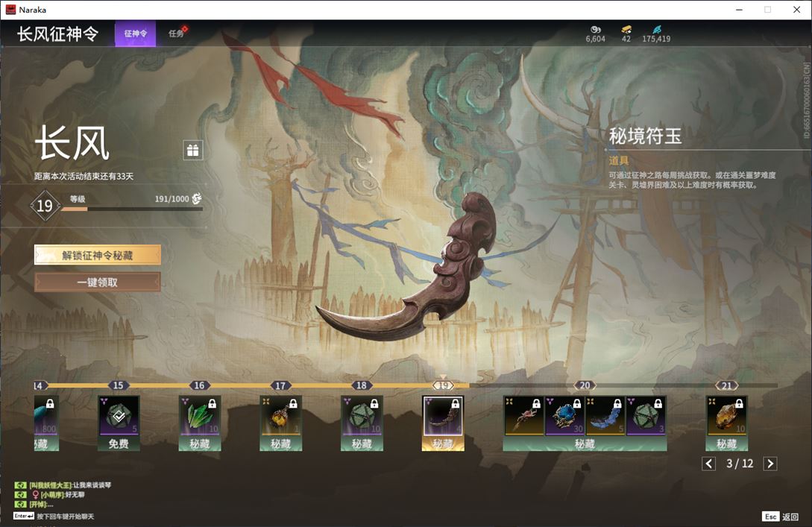Open the 任务 tab

point(176,34)
